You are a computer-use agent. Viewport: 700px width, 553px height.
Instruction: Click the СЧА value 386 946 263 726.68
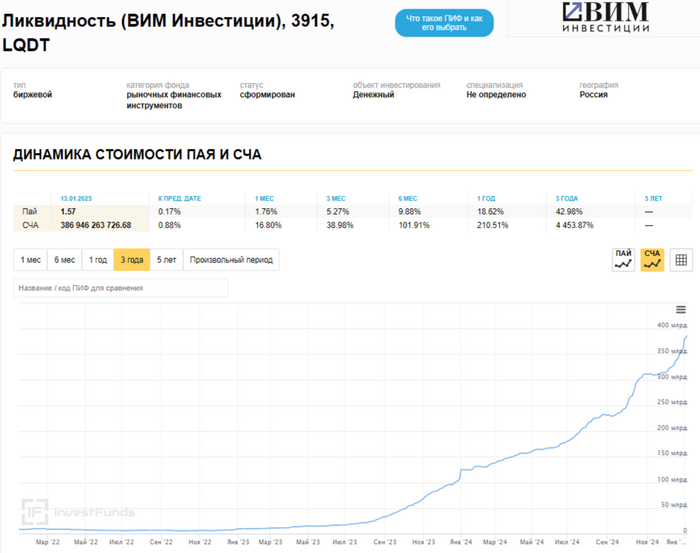click(x=96, y=225)
